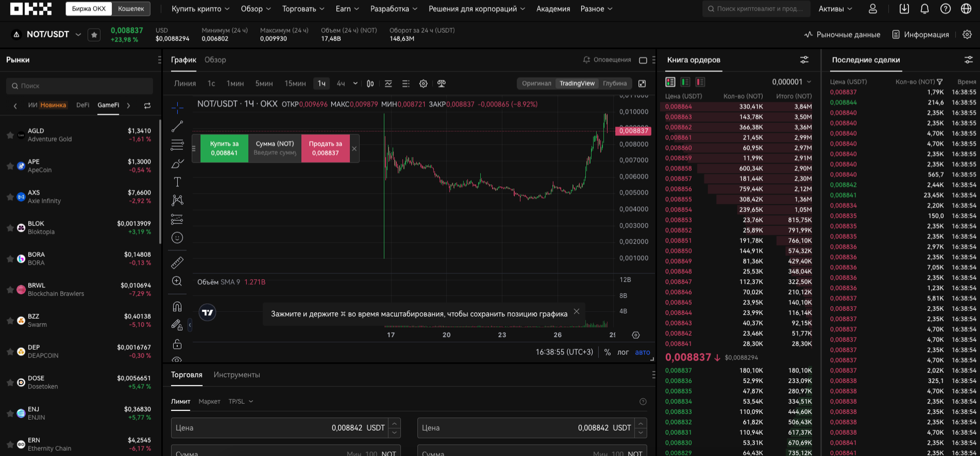Screen dimensions: 980x456
Task: Show bids-only order book view
Action: [685, 82]
